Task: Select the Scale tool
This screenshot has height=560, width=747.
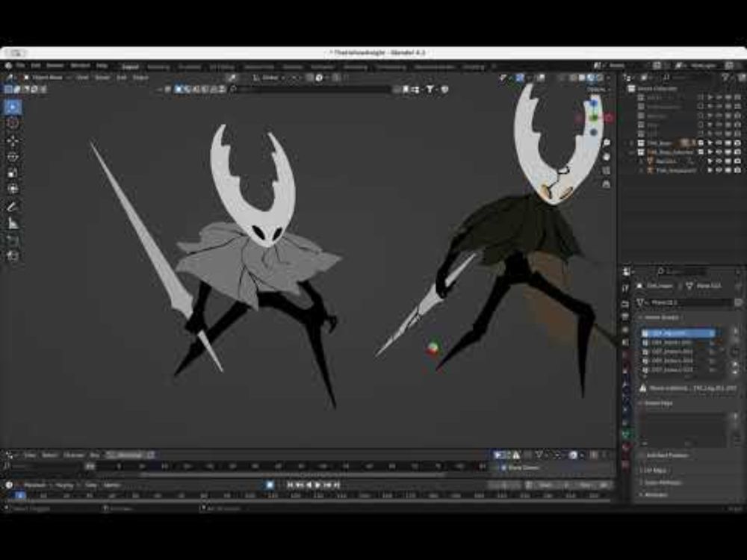Action: [13, 173]
